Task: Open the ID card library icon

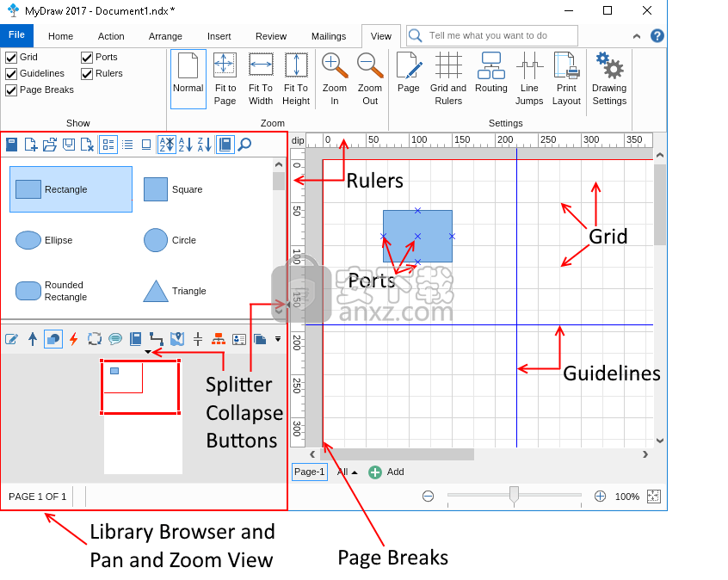Action: [239, 339]
